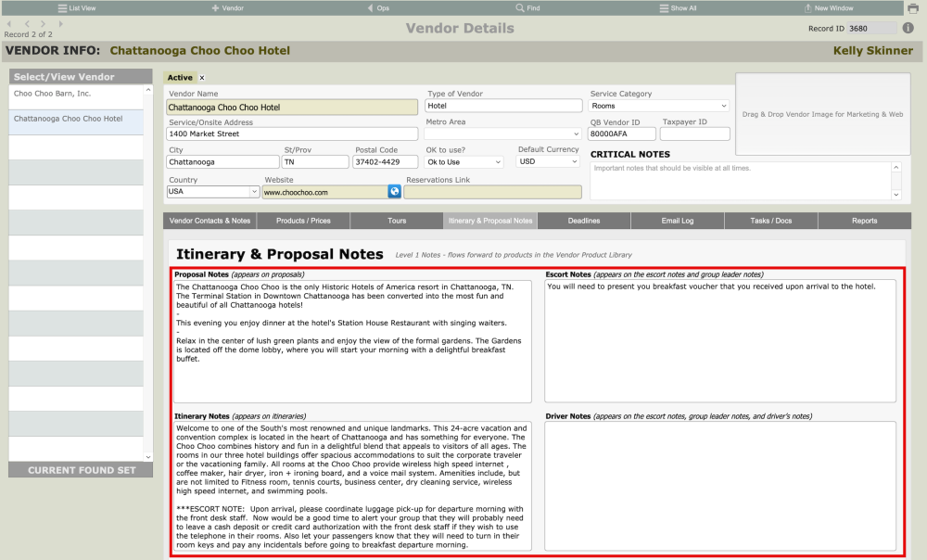Click the Reservations Link field
This screenshot has width=927, height=560.
coord(492,192)
